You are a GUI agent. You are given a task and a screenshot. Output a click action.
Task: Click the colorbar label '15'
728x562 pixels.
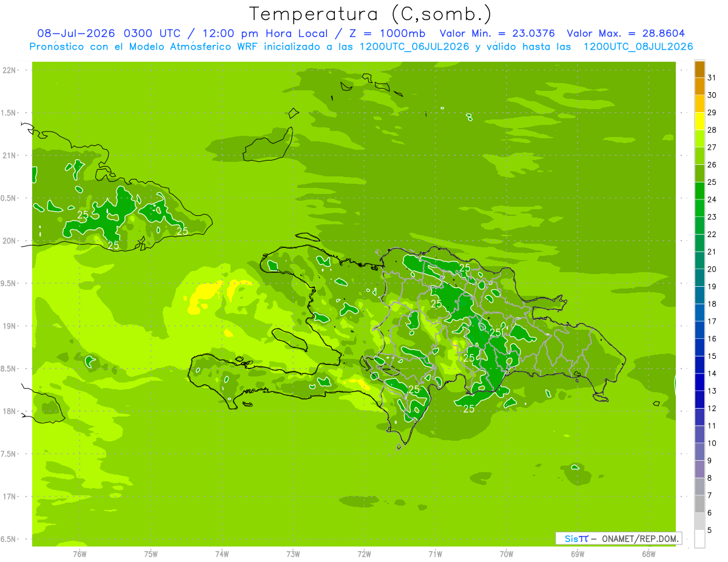click(712, 356)
